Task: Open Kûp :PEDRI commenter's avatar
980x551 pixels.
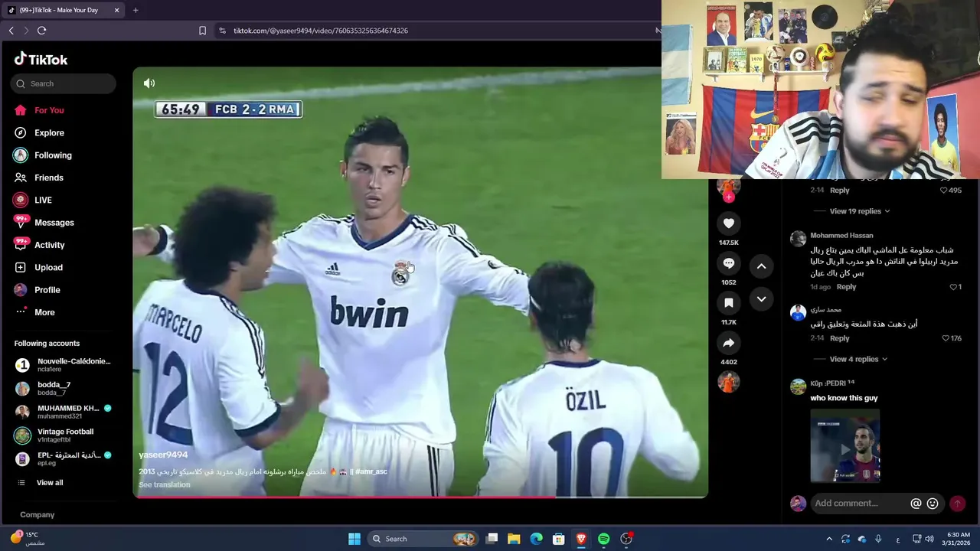Action: point(798,386)
